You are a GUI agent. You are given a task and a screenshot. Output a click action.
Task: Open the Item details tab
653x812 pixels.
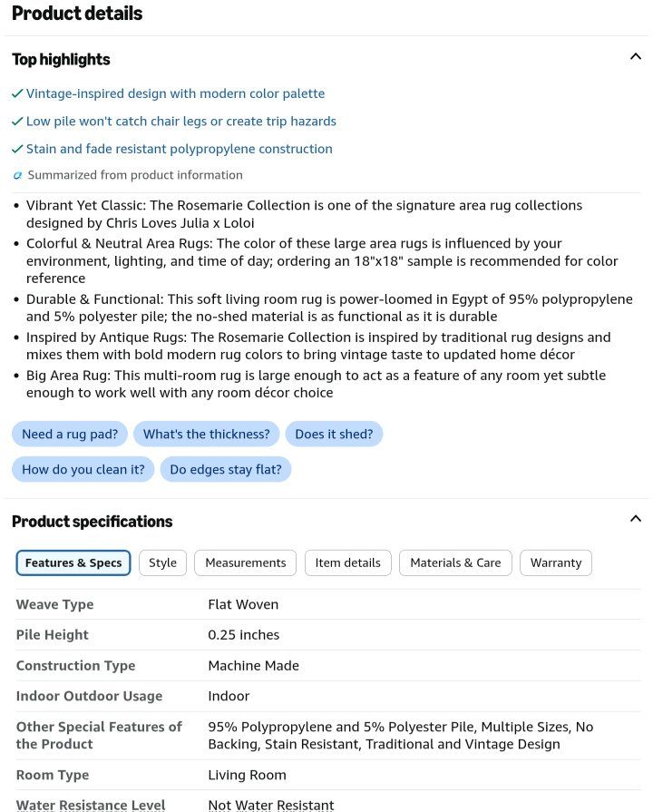click(x=348, y=563)
